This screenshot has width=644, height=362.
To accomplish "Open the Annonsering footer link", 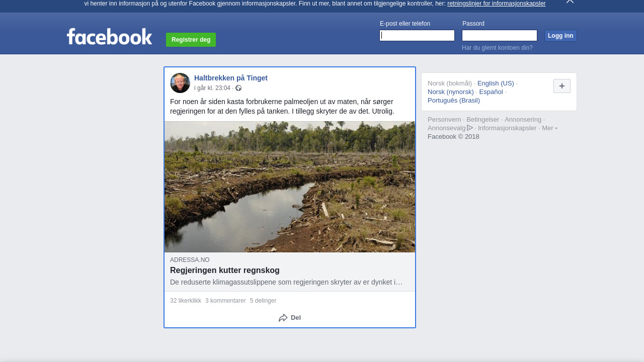I will (523, 120).
